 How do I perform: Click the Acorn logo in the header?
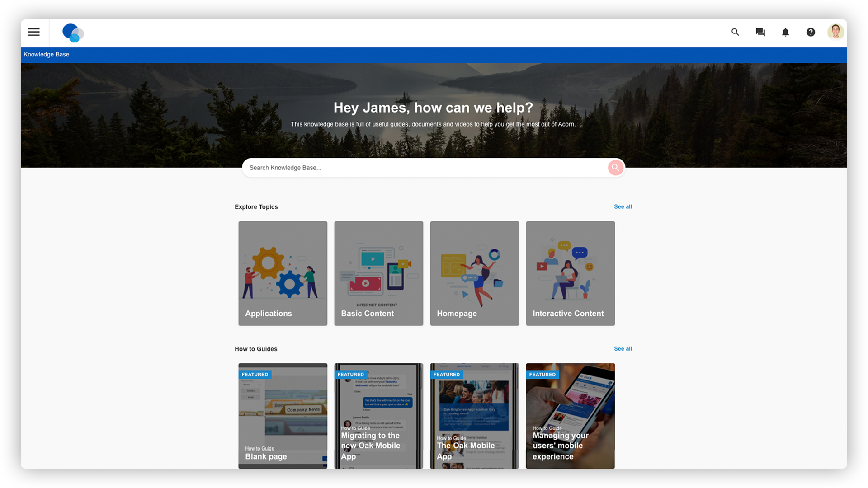73,33
